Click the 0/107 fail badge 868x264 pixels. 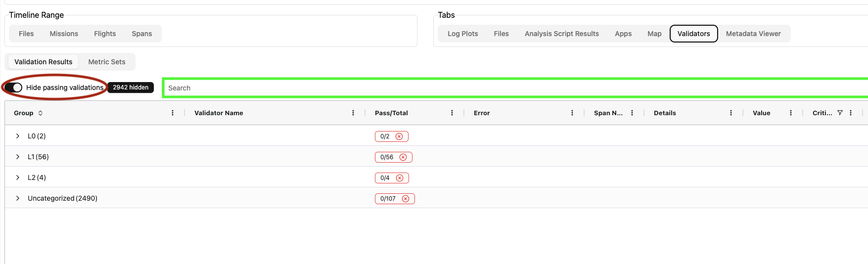point(395,199)
